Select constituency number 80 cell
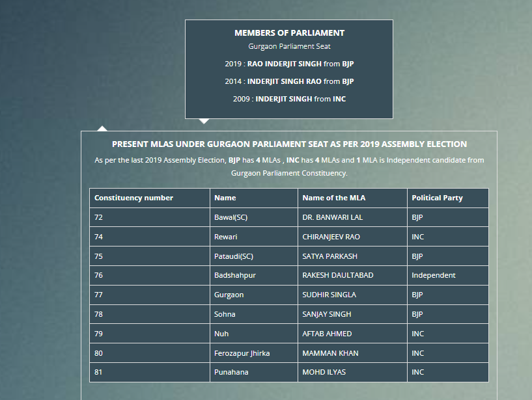Viewport: 532px width, 400px height. tap(150, 353)
